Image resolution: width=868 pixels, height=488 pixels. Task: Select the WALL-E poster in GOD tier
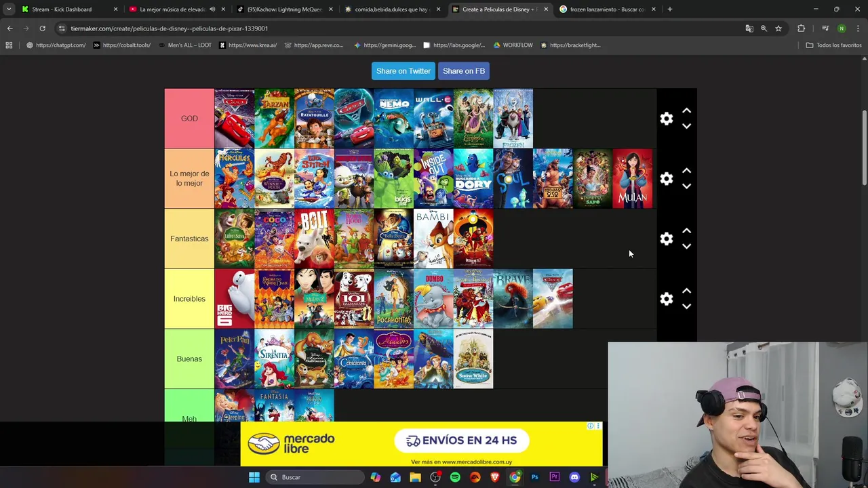coord(433,119)
